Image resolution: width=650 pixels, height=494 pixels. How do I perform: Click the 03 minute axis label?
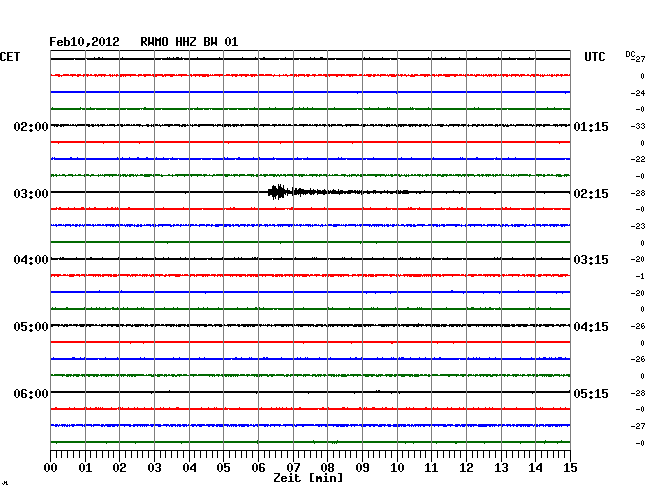154,468
